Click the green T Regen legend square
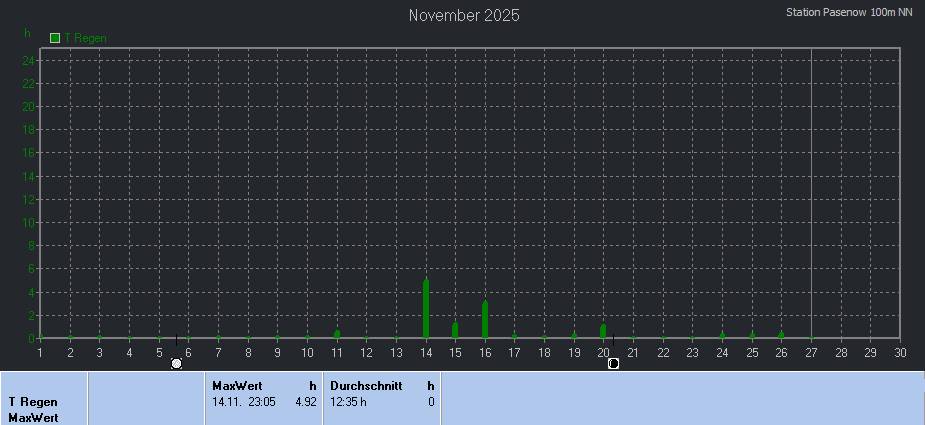925x425 pixels. click(56, 38)
